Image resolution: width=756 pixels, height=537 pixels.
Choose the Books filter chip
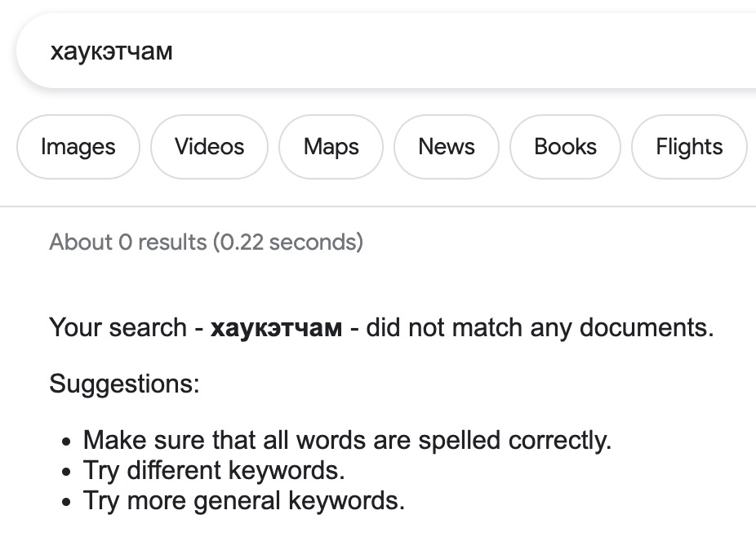click(x=565, y=147)
